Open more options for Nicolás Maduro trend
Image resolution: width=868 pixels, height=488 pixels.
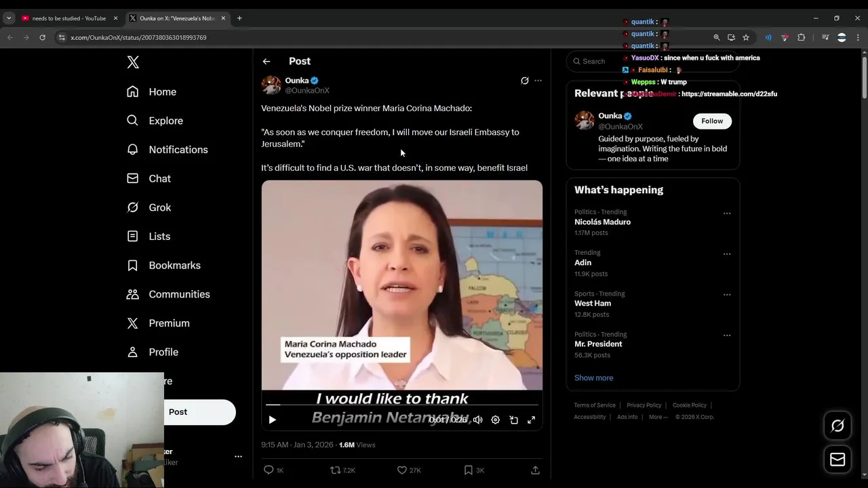pos(727,213)
